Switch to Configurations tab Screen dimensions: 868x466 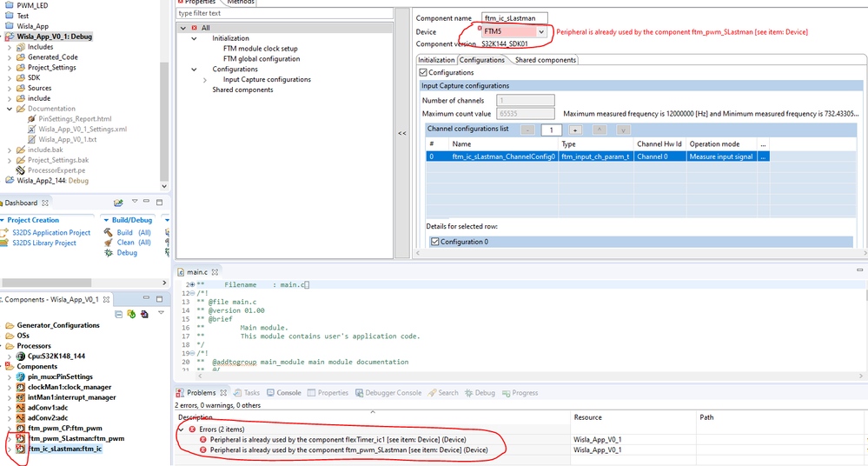pyautogui.click(x=482, y=60)
